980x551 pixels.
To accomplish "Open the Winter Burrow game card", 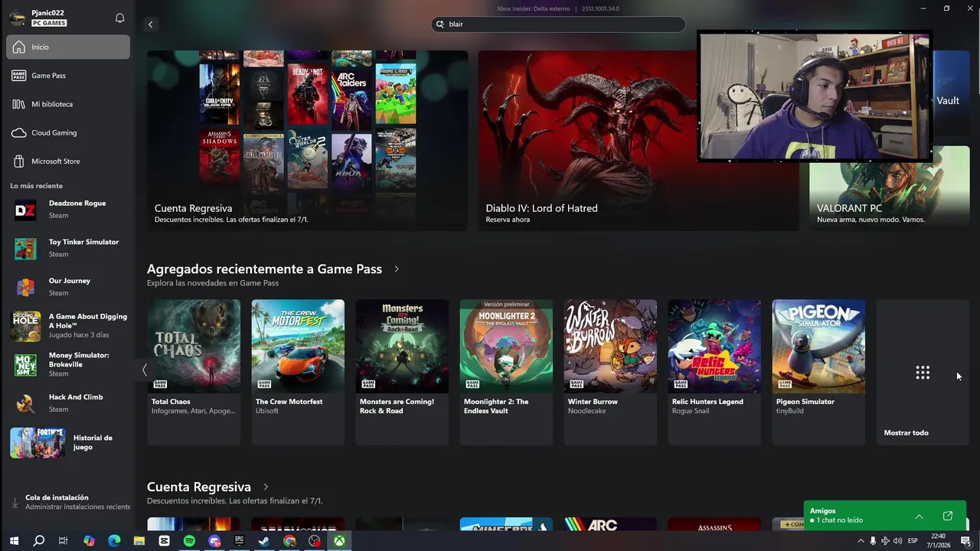I will (x=610, y=372).
